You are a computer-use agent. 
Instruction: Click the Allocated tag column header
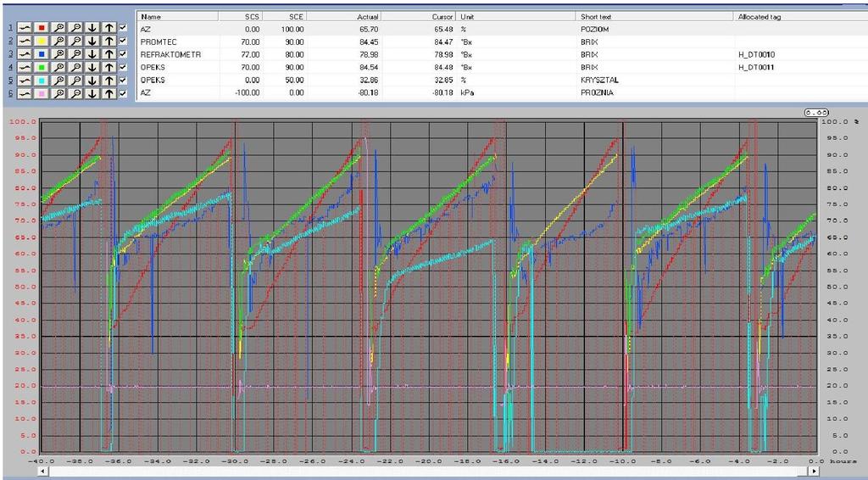[800, 17]
